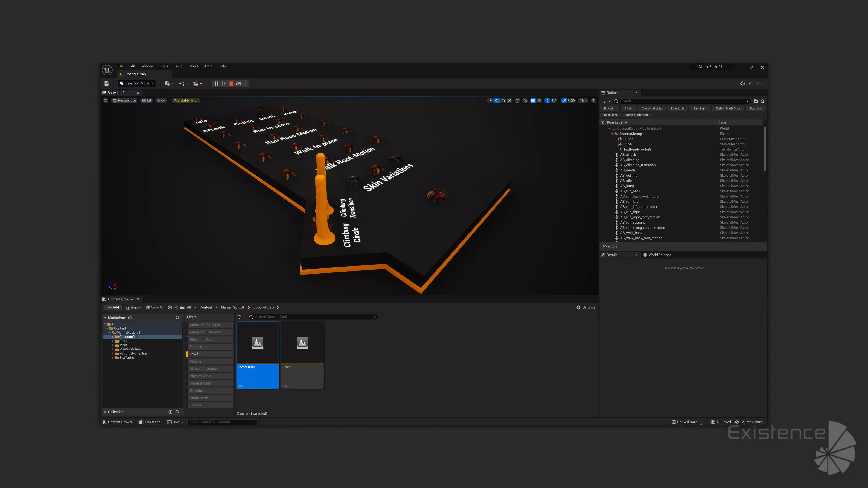Click the surface snapping icon

point(525,100)
